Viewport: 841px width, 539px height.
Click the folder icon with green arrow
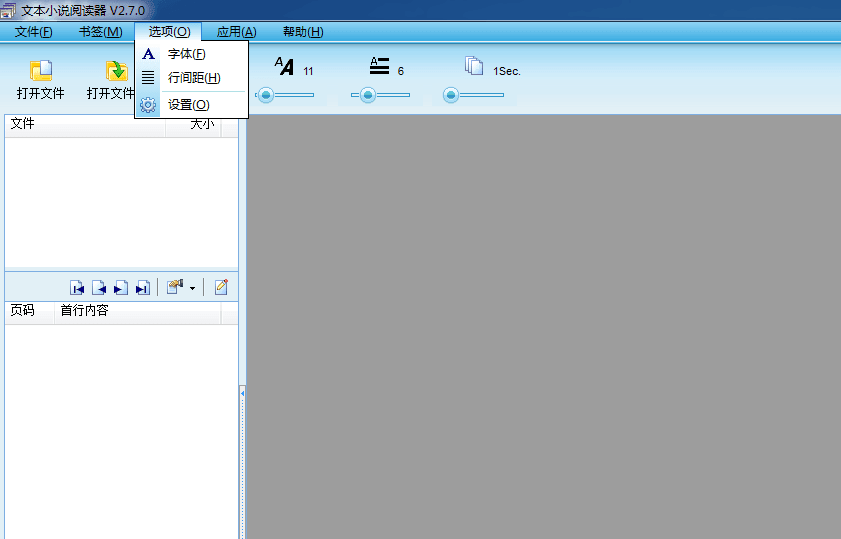[117, 71]
